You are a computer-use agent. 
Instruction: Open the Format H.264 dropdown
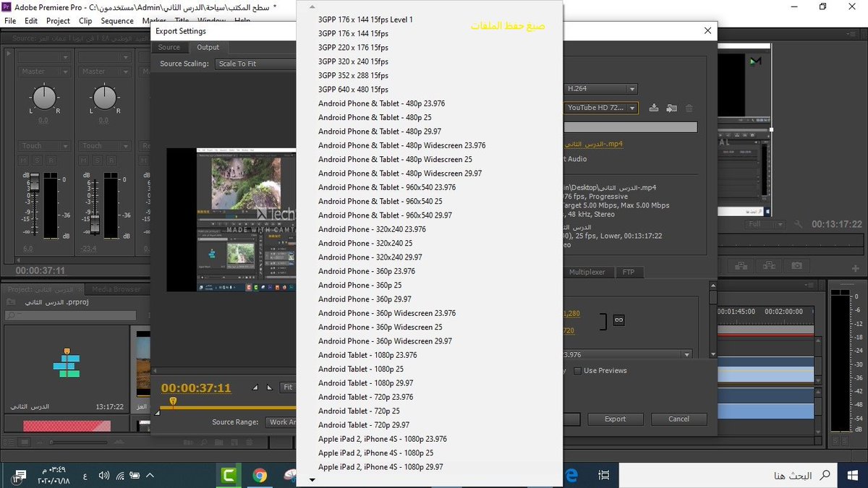coord(600,89)
